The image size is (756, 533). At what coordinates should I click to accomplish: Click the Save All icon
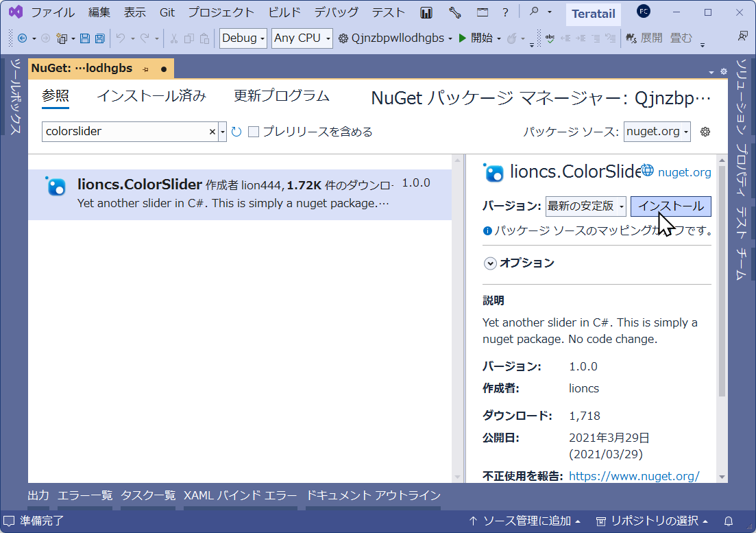click(x=100, y=38)
